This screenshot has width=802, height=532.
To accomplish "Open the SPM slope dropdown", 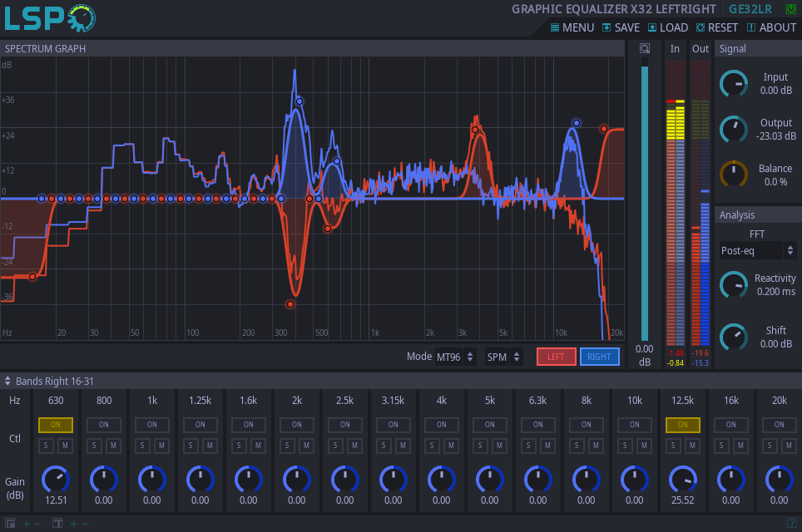I will [x=503, y=357].
